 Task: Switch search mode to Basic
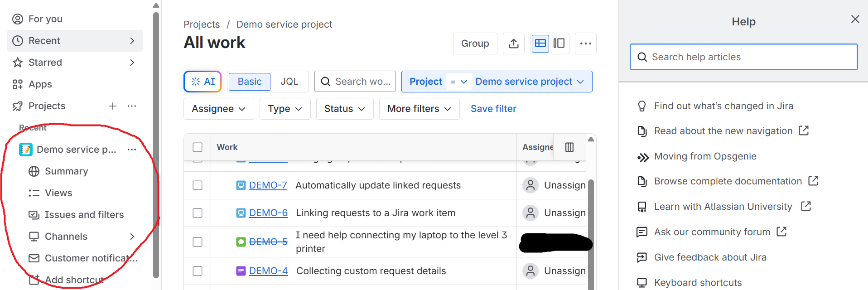coord(250,82)
